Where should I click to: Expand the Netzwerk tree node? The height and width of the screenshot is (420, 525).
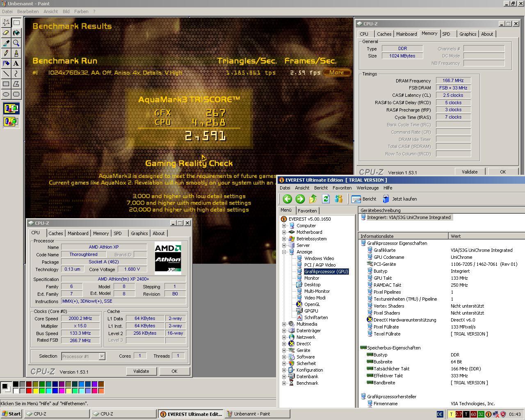tap(284, 337)
